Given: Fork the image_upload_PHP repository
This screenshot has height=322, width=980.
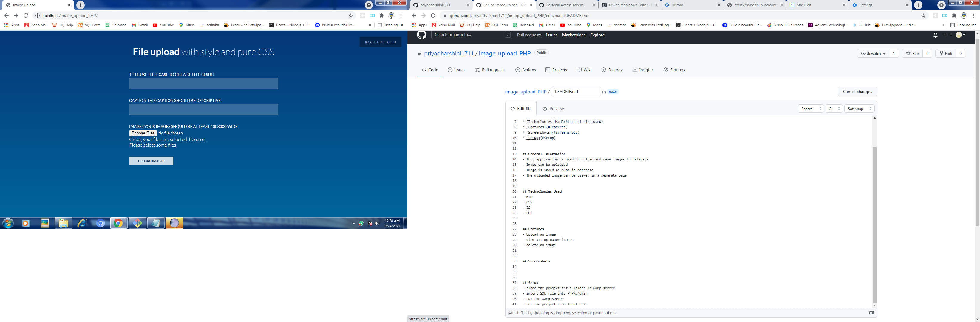Looking at the screenshot, I should pos(945,54).
